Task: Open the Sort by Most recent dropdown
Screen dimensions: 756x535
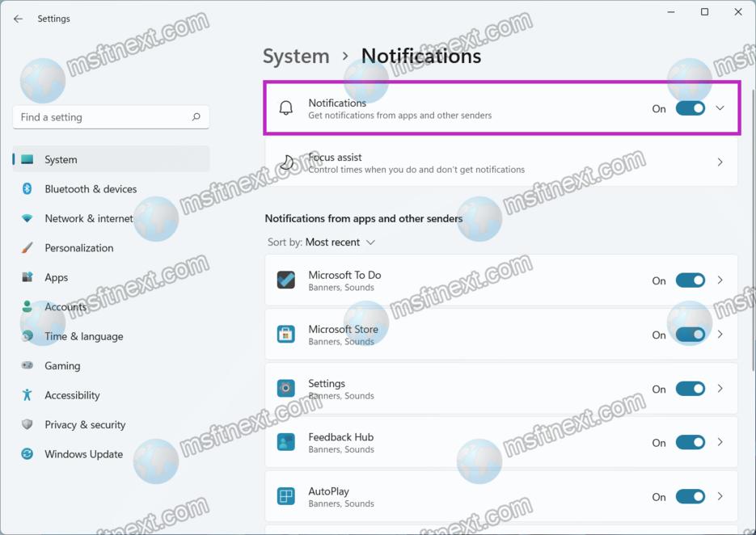Action: [x=340, y=242]
